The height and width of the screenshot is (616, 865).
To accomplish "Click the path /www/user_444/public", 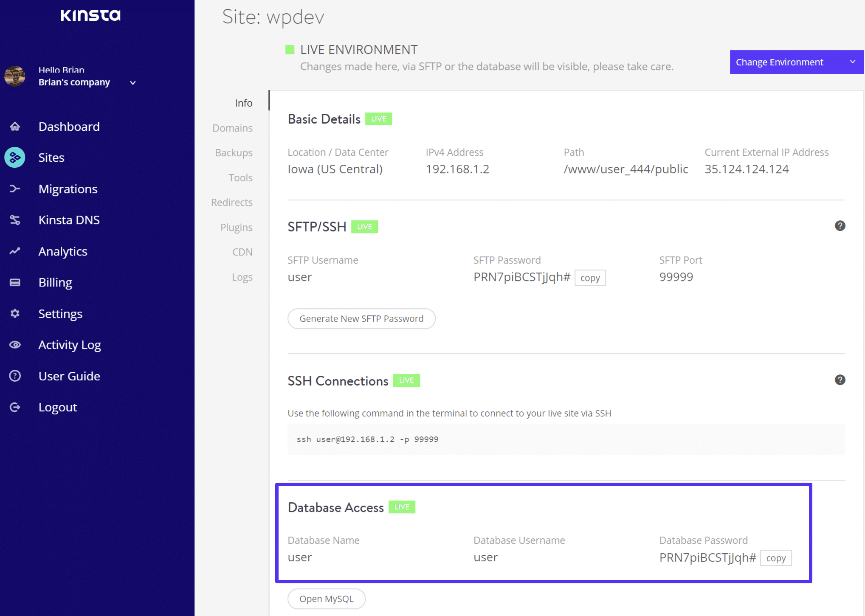I will point(626,169).
